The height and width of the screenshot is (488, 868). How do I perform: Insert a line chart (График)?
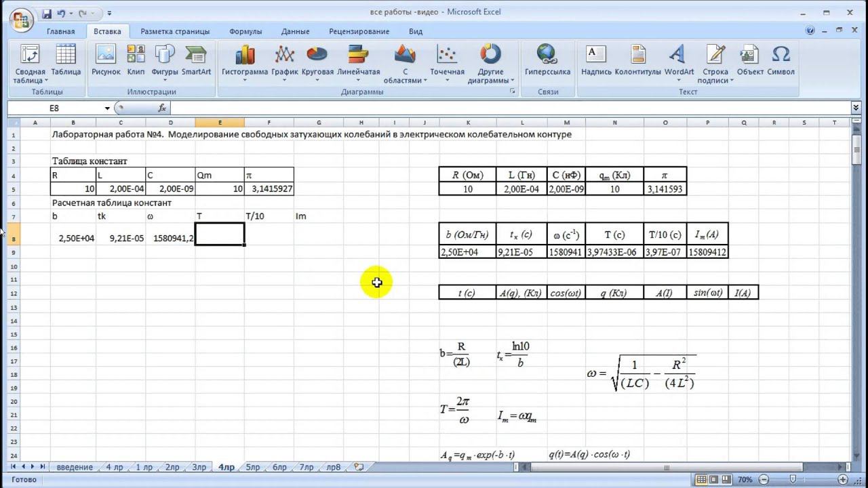coord(285,64)
